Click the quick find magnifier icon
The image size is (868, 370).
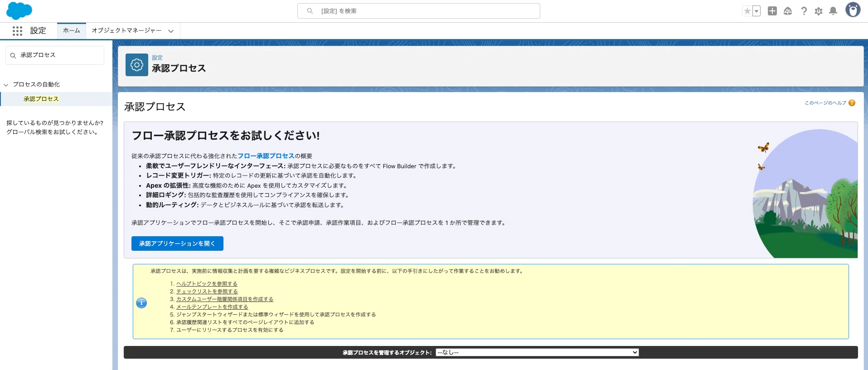tap(13, 55)
